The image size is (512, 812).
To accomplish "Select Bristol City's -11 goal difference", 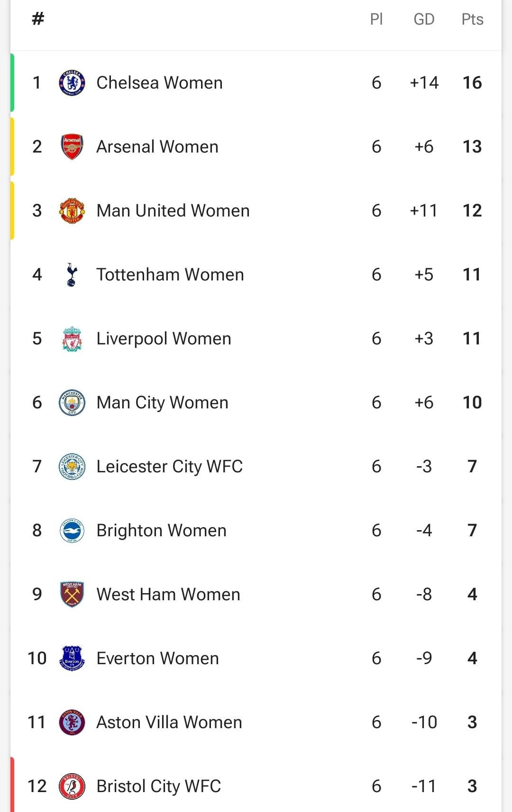I will [x=424, y=786].
